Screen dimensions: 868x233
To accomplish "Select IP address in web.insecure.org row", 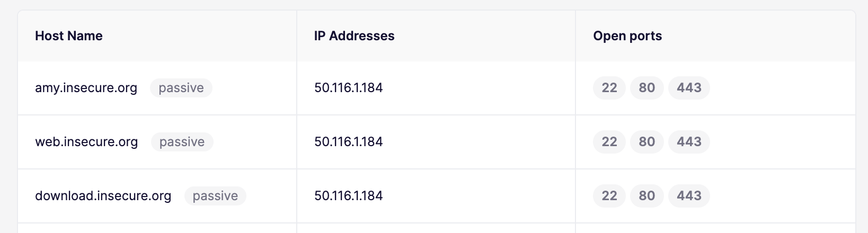I will coord(348,142).
